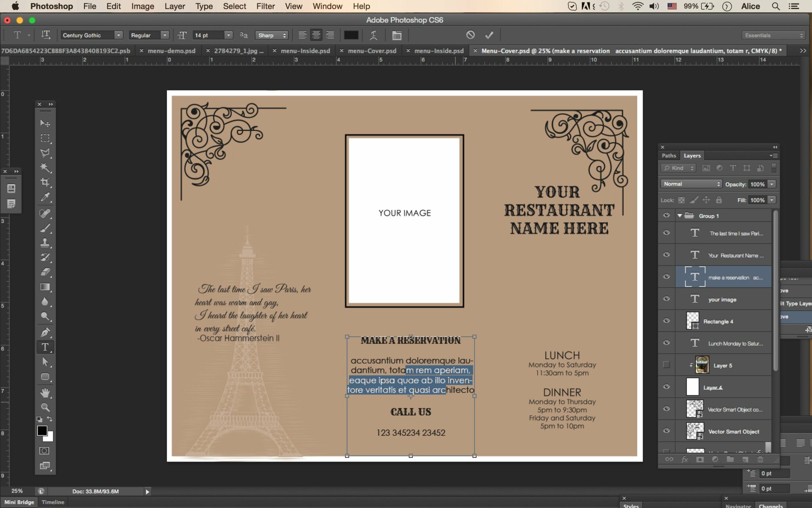Commit the text edit with the checkmark button
The width and height of the screenshot is (812, 508).
pos(488,35)
